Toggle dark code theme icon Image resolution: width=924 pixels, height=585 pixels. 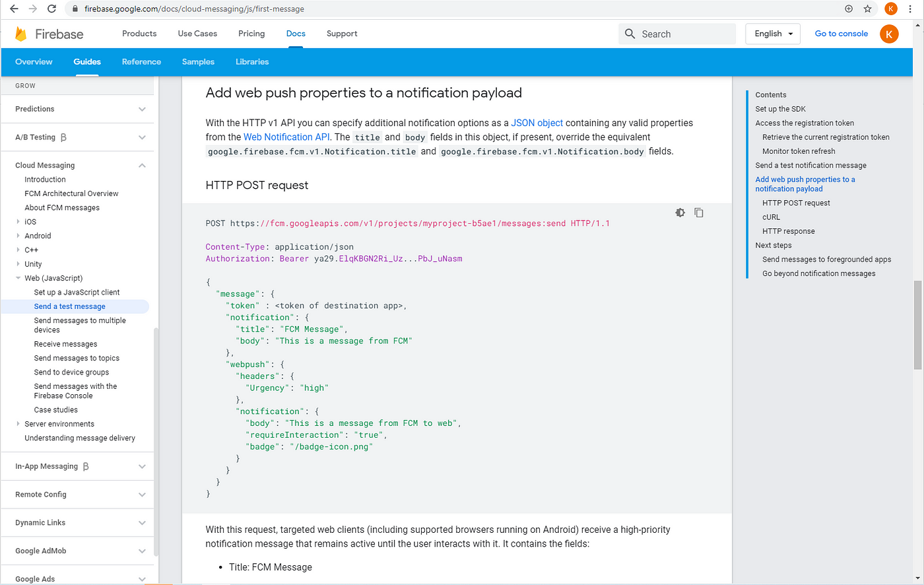680,213
